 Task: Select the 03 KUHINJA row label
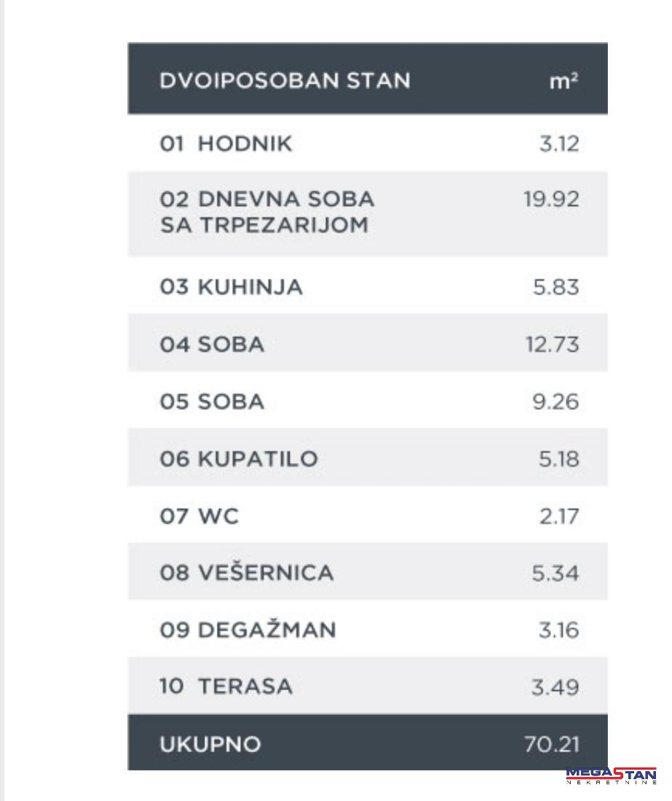(231, 287)
